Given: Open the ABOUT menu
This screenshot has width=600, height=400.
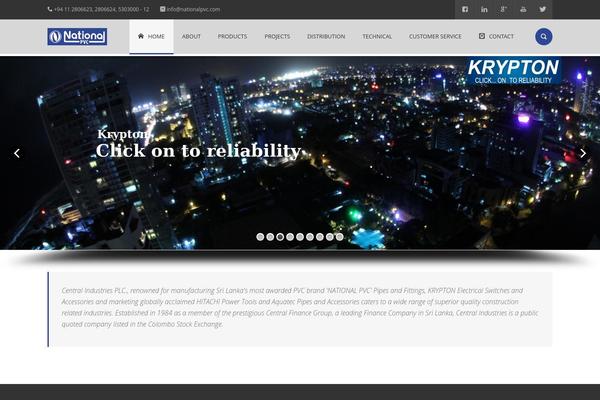Looking at the screenshot, I should pyautogui.click(x=191, y=36).
